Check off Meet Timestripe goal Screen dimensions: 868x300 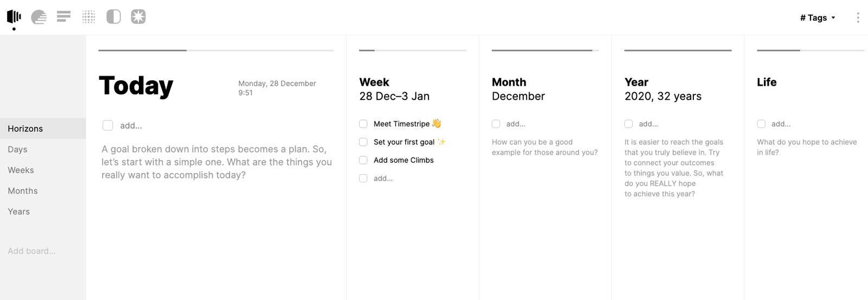363,124
